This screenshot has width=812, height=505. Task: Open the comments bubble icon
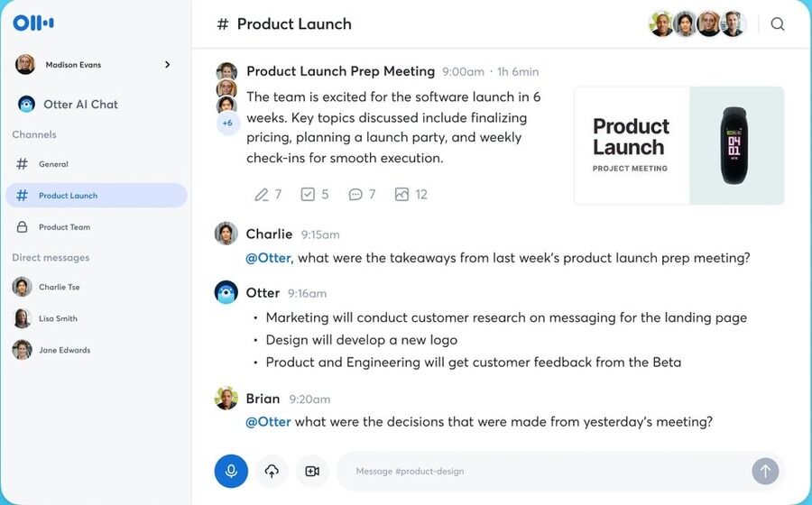pyautogui.click(x=355, y=194)
